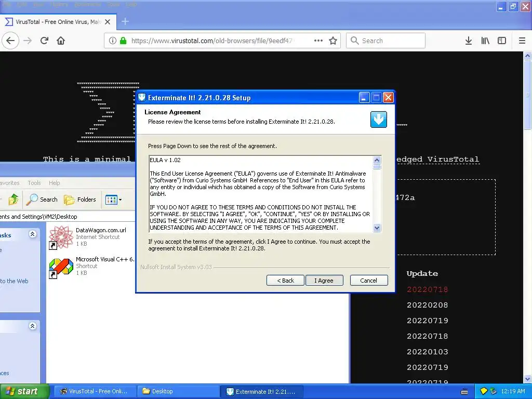Open Firefox library icon
This screenshot has width=532, height=399.
coord(485,41)
